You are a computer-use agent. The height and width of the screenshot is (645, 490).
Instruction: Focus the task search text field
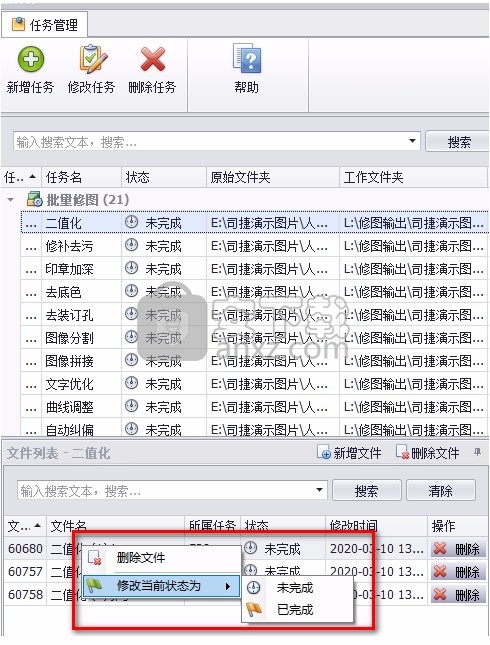pyautogui.click(x=210, y=142)
